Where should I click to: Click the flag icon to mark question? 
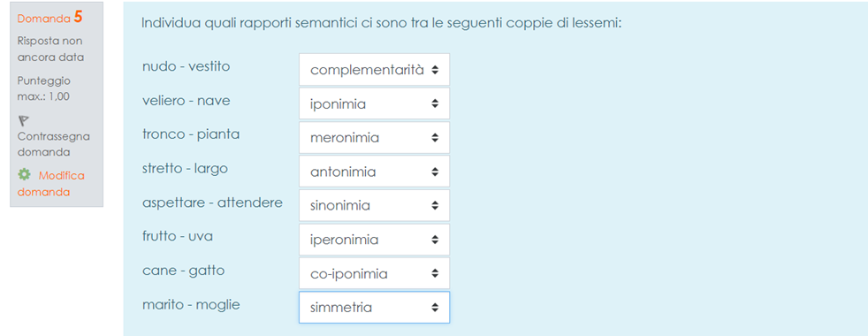(24, 120)
